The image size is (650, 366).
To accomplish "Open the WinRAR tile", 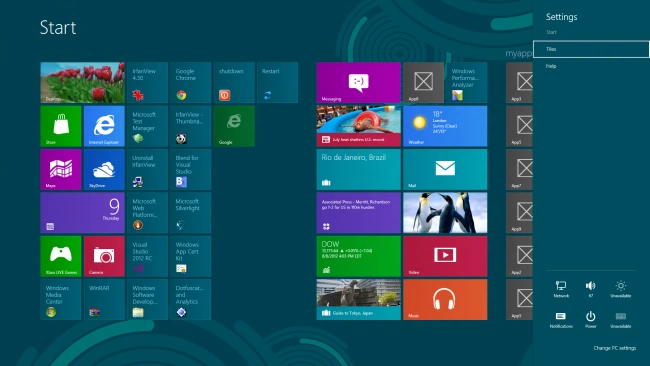I will click(x=104, y=300).
